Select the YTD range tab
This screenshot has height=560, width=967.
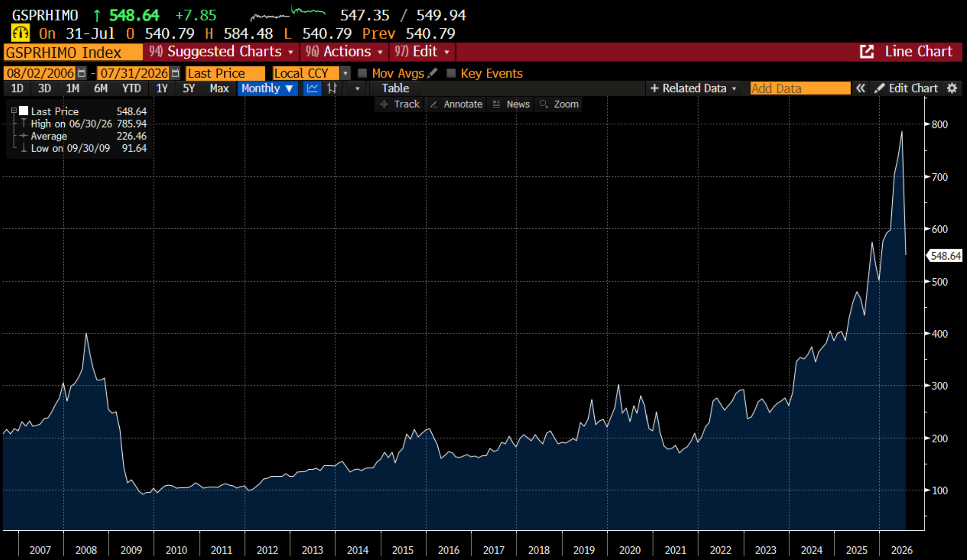(x=131, y=88)
